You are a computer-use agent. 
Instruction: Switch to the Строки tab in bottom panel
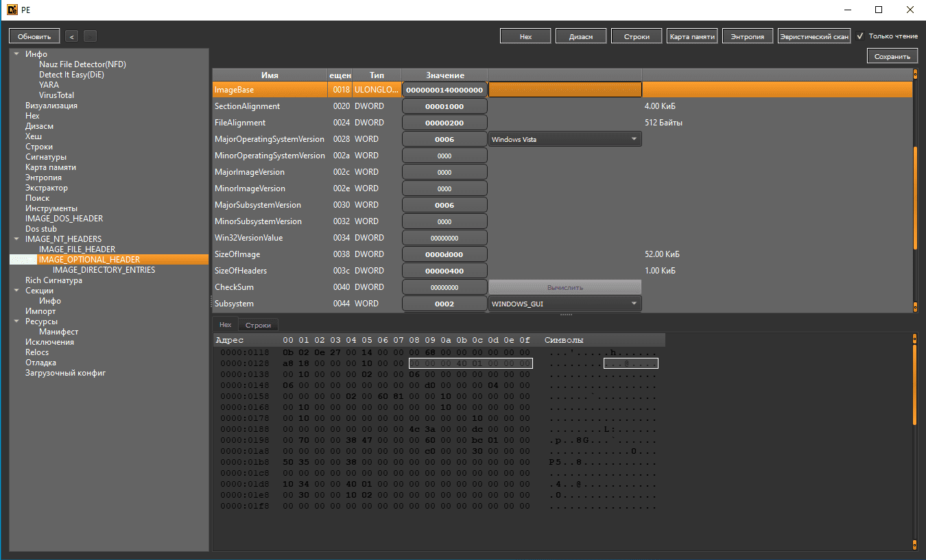click(258, 325)
